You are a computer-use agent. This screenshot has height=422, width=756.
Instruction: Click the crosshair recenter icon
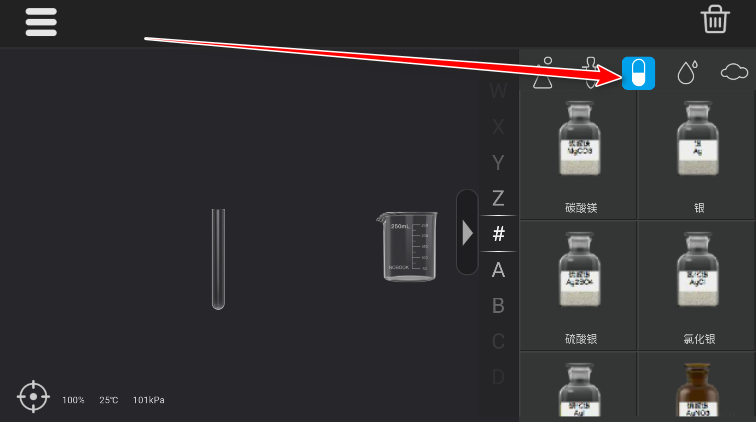pyautogui.click(x=33, y=396)
